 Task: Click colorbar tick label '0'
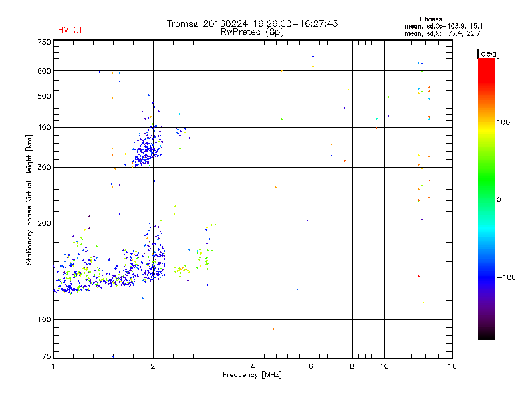498,200
